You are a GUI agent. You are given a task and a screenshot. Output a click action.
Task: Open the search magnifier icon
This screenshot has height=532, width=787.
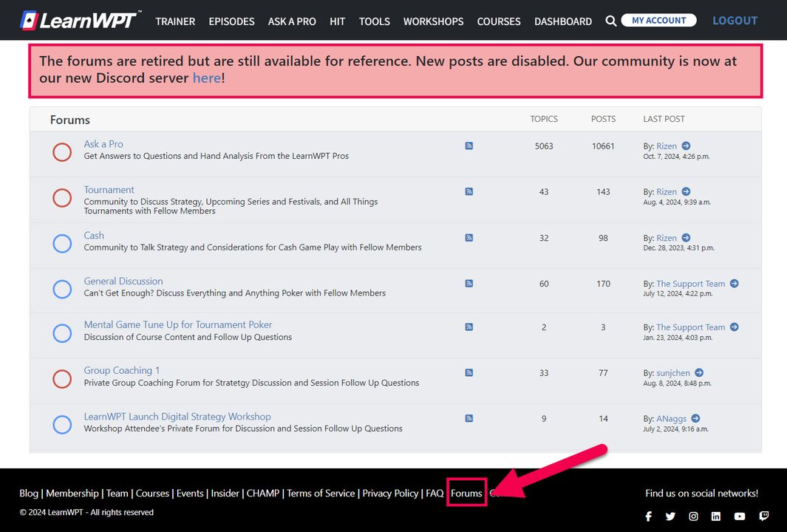pos(610,21)
